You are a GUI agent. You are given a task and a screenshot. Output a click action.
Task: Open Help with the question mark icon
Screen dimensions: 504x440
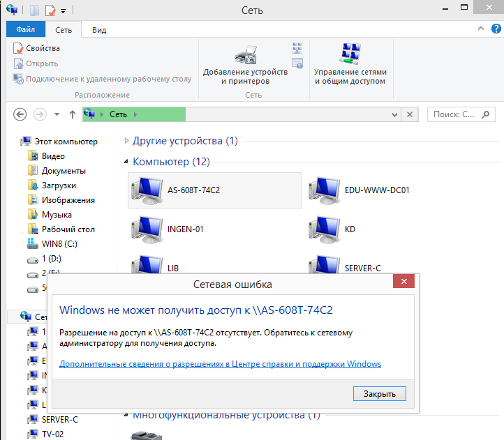[496, 29]
